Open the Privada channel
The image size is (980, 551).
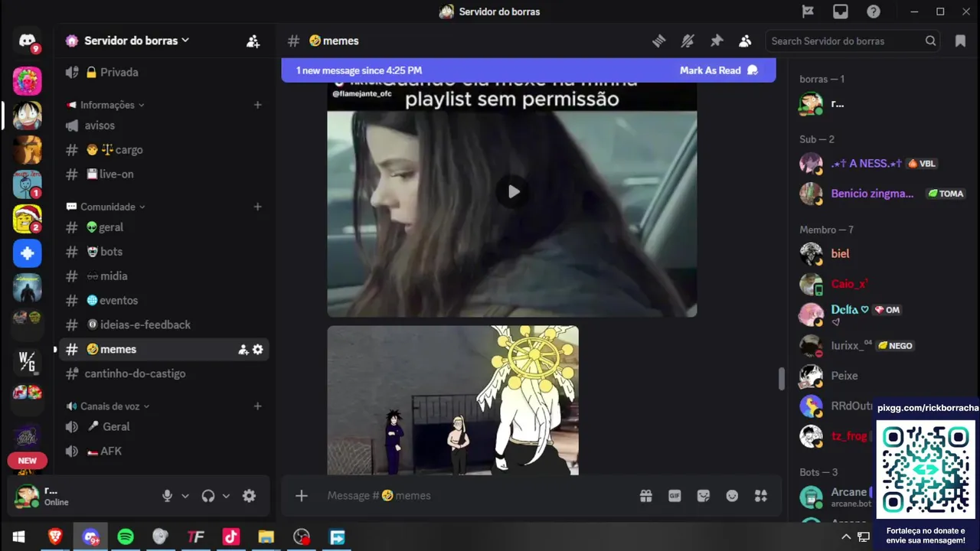(164, 72)
